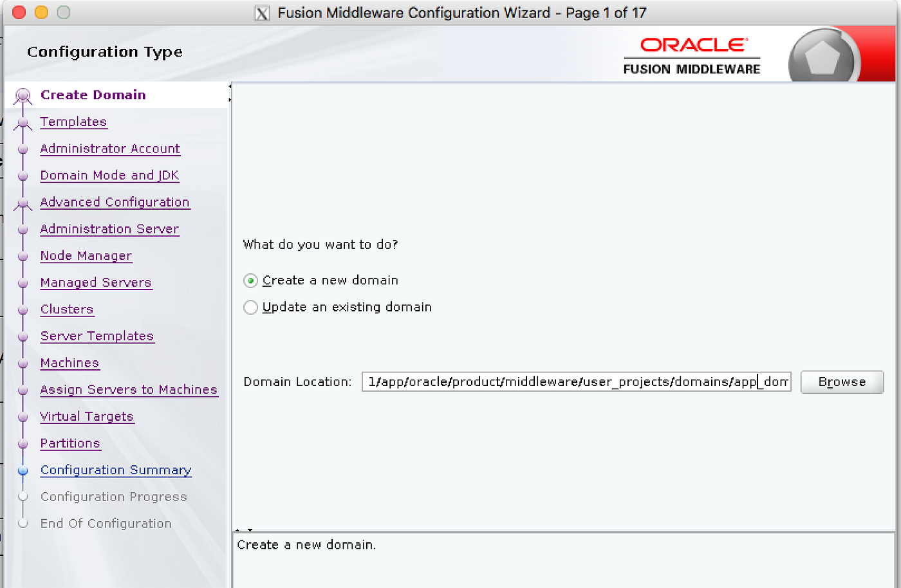Click the End Of Configuration step bullet
Image resolution: width=901 pixels, height=588 pixels.
click(x=23, y=524)
